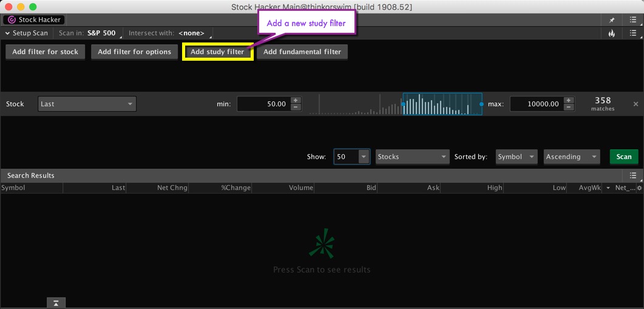The height and width of the screenshot is (309, 644).
Task: Click the column settings gear icon
Action: [639, 188]
